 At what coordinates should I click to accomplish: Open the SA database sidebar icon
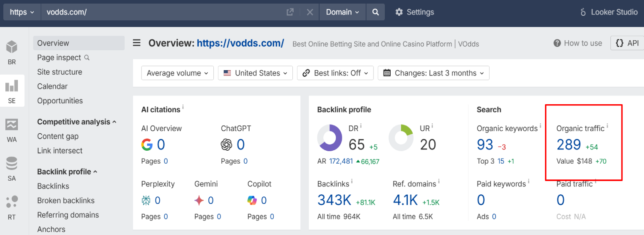click(12, 169)
